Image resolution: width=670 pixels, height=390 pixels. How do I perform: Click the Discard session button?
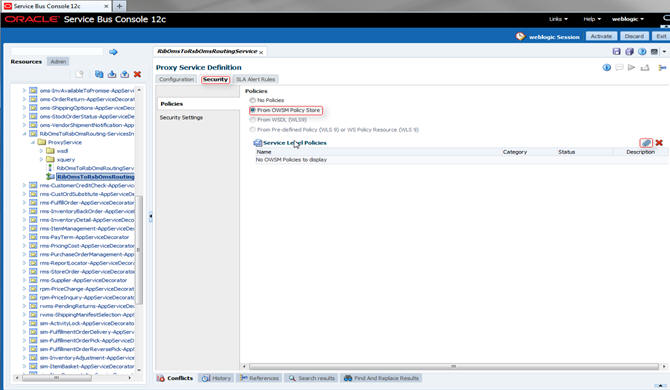click(x=634, y=36)
